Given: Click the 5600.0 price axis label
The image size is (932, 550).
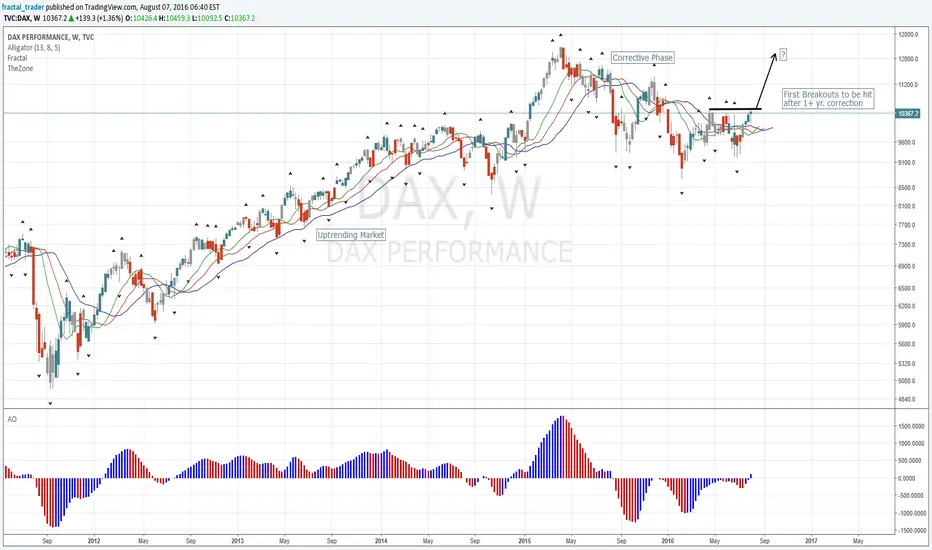Looking at the screenshot, I should tap(908, 344).
